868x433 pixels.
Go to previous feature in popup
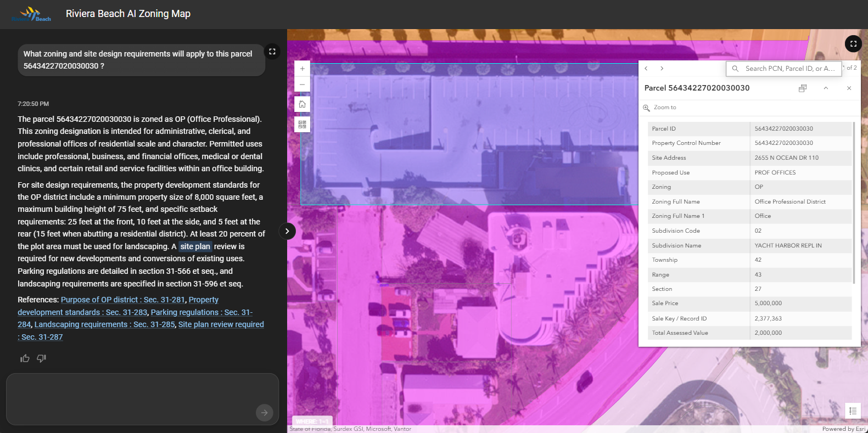pyautogui.click(x=646, y=69)
